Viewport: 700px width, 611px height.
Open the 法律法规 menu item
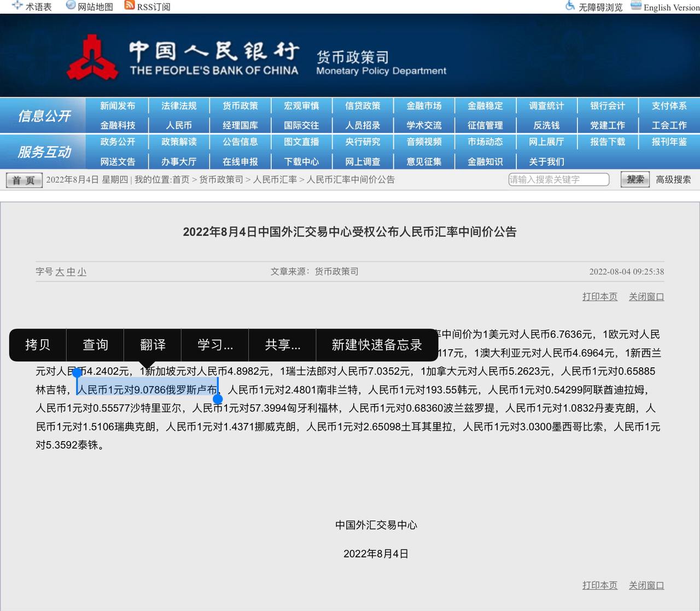[x=179, y=105]
